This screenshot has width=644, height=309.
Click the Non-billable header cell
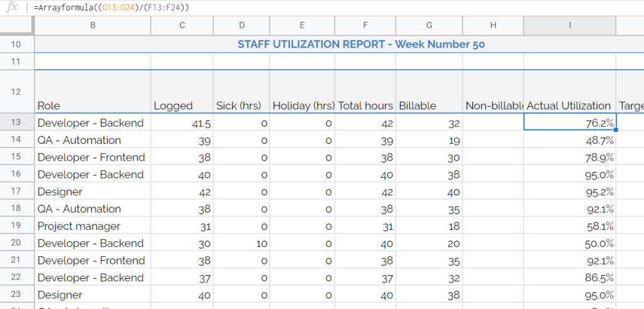pos(493,92)
